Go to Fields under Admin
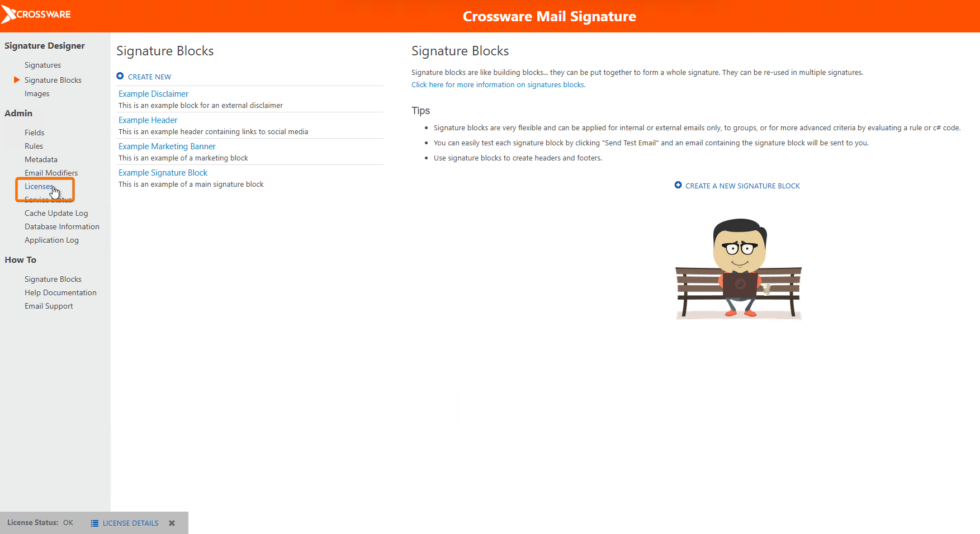This screenshot has width=980, height=534. (34, 133)
